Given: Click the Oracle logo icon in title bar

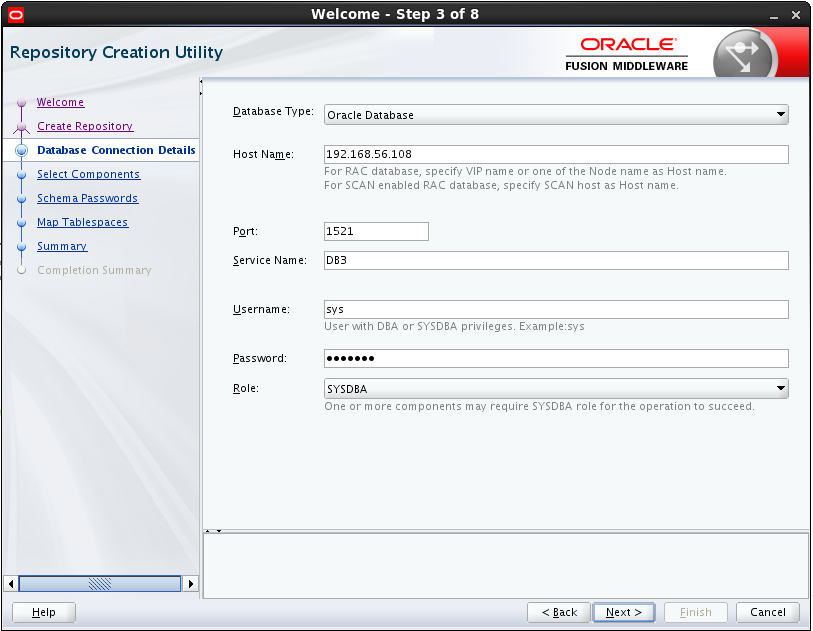Looking at the screenshot, I should 16,15.
